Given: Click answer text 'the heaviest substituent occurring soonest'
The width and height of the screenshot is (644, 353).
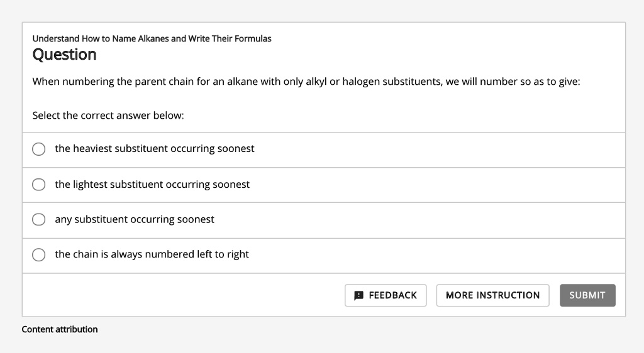Looking at the screenshot, I should (x=155, y=148).
